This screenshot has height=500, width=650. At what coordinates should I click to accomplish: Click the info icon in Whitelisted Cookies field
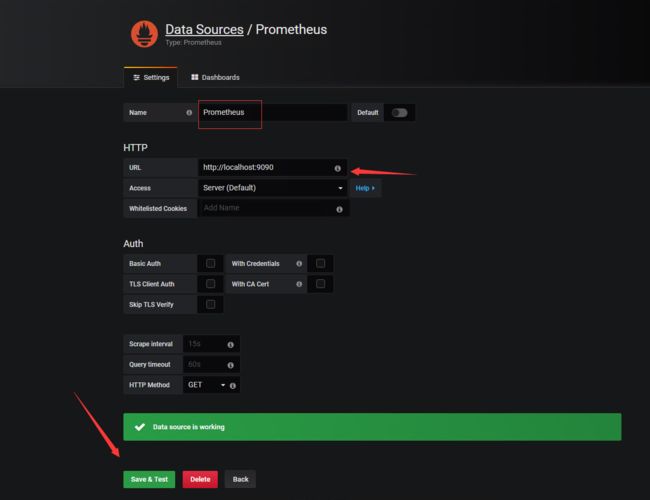pos(339,209)
